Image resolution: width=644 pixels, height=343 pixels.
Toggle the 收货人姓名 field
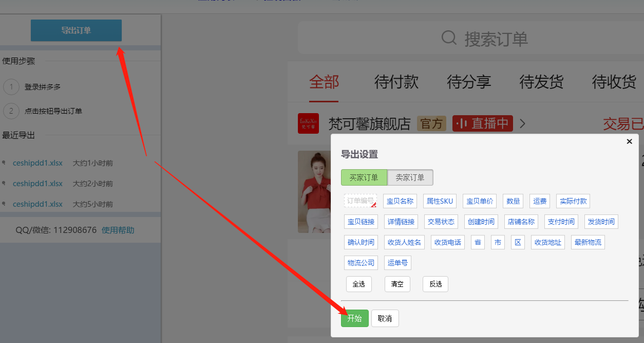point(405,242)
